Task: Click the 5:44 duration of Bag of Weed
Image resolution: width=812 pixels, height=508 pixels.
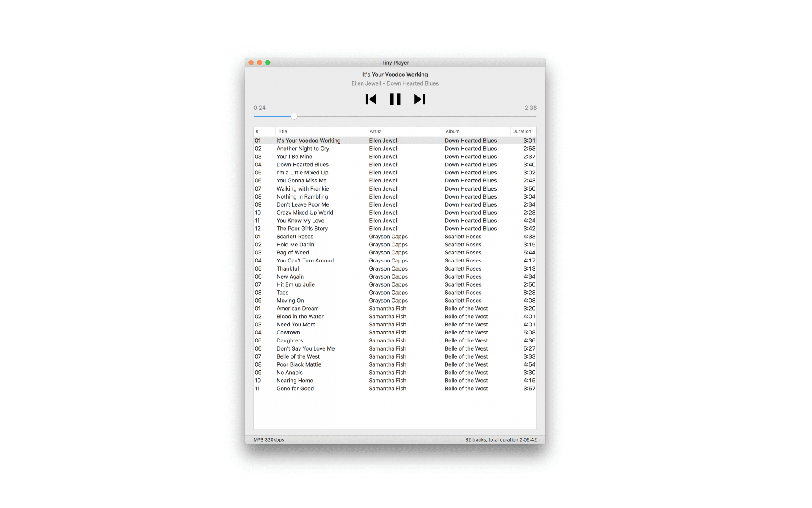Action: coord(529,253)
